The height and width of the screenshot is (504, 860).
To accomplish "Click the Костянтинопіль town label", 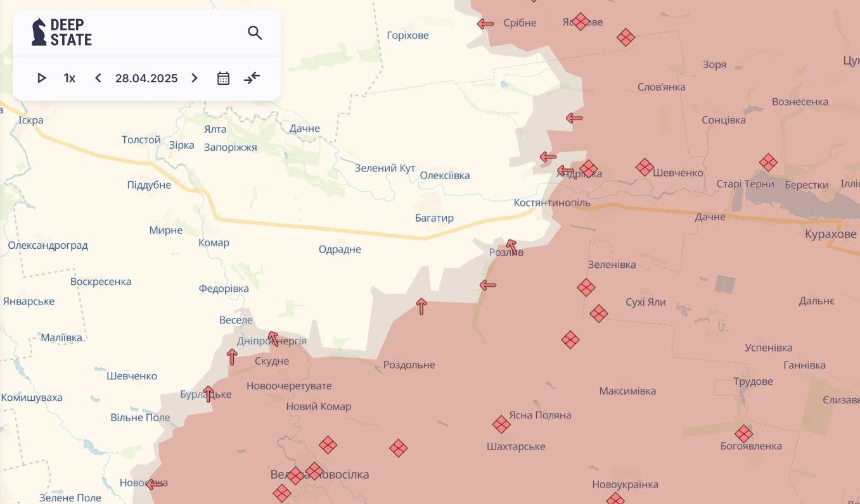I will (x=551, y=203).
